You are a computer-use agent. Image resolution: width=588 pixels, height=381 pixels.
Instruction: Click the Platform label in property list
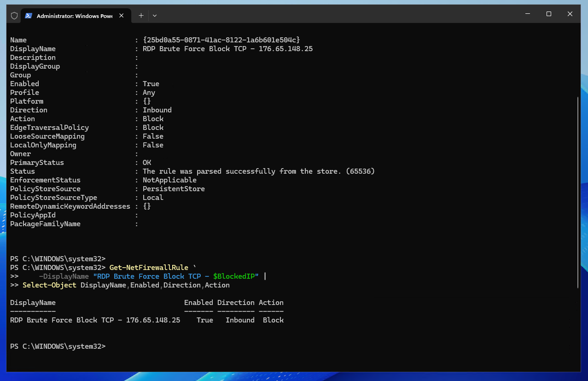pyautogui.click(x=27, y=101)
